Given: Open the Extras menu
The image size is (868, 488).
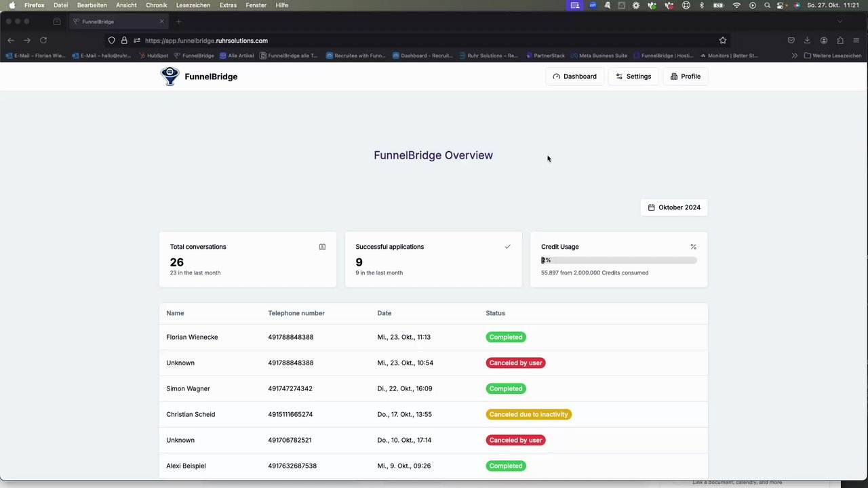Looking at the screenshot, I should coord(228,5).
